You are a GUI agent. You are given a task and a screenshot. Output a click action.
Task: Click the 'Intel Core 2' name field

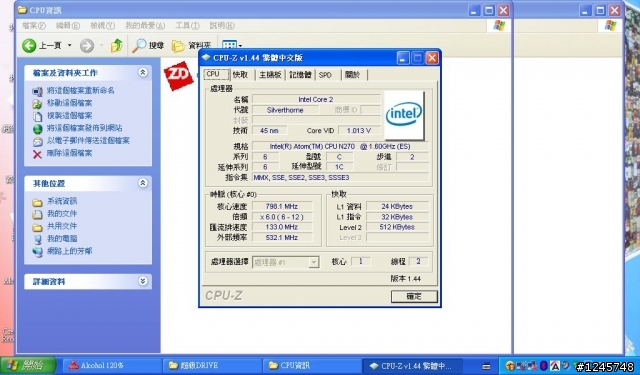point(316,99)
